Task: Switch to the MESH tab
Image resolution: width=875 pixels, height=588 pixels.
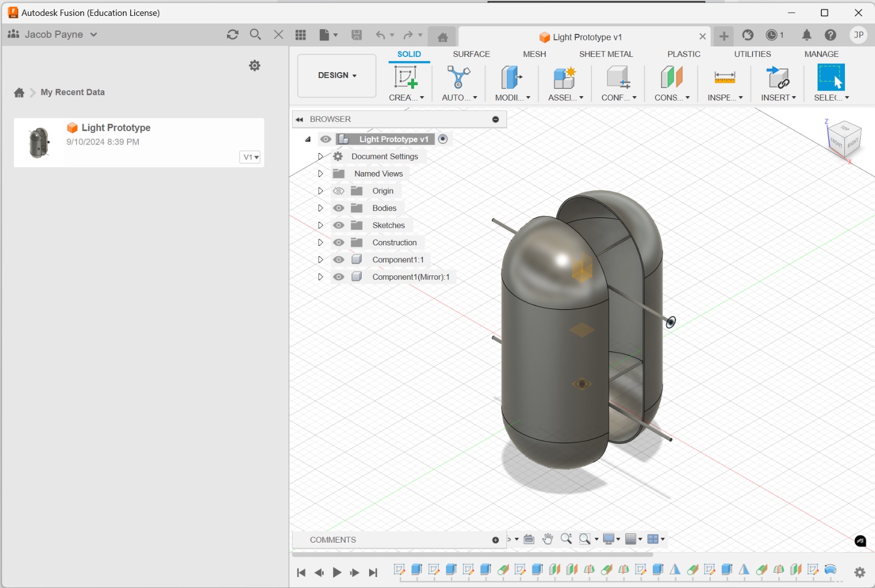Action: click(x=534, y=54)
